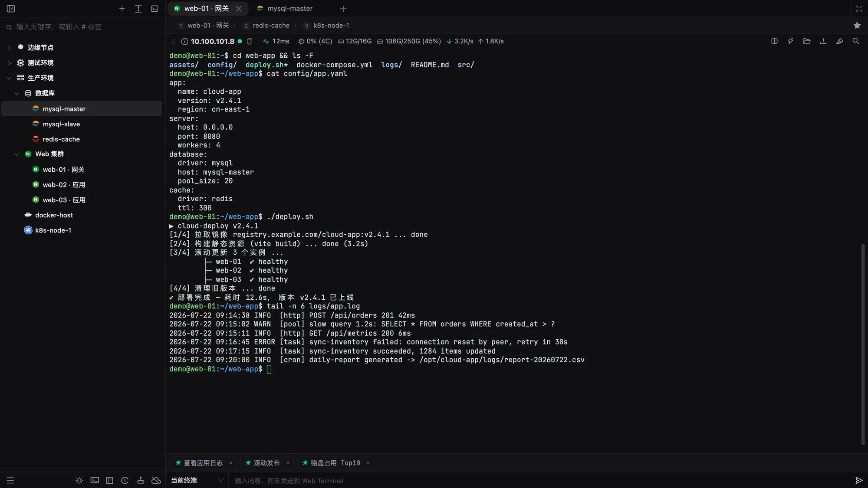Click the terminal vertical scrollbar
Screen dimensions: 868x488
coord(863,345)
